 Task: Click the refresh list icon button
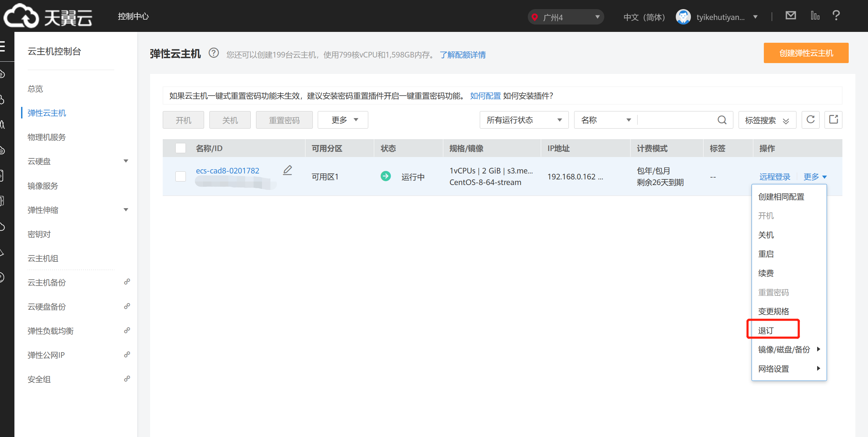810,120
